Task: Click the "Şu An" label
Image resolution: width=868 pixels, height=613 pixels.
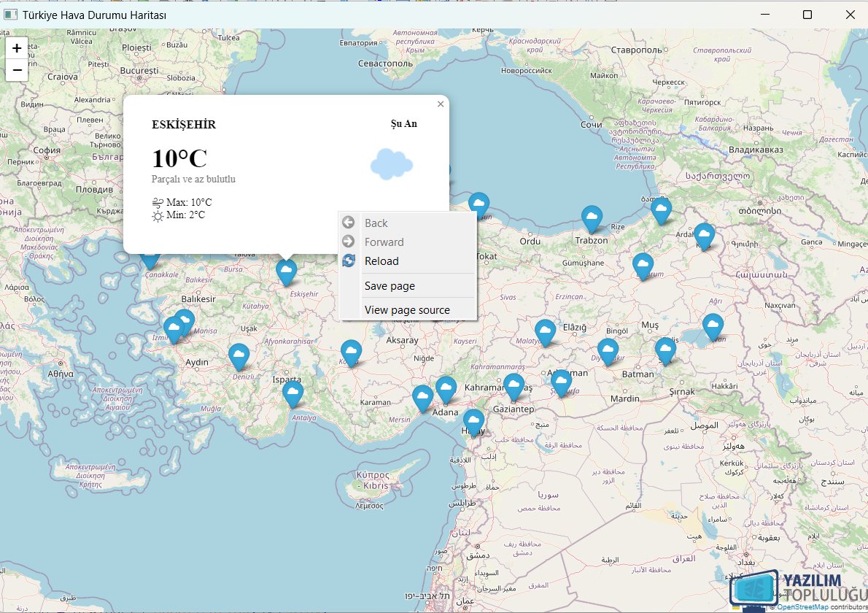Action: (x=404, y=123)
